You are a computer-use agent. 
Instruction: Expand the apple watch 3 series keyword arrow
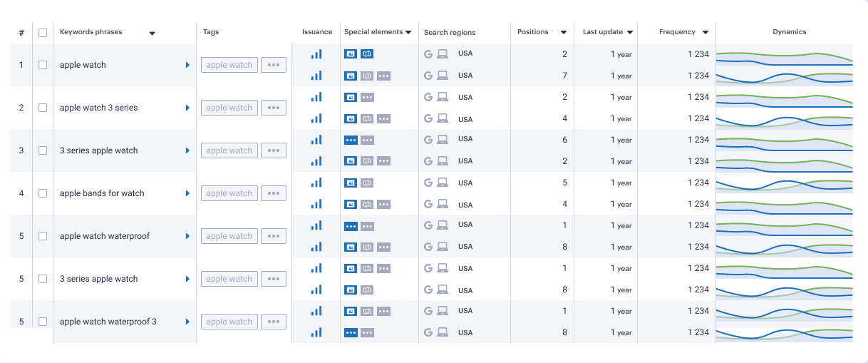click(187, 108)
